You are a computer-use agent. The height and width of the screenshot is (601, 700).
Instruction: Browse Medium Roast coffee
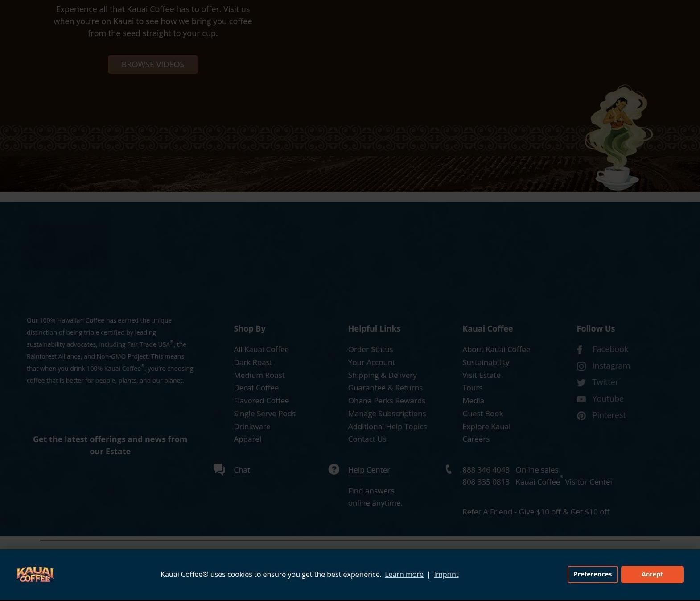[x=259, y=375]
